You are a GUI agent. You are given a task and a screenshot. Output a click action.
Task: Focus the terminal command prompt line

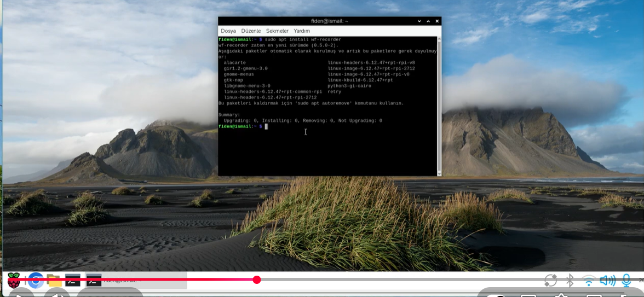pyautogui.click(x=329, y=126)
